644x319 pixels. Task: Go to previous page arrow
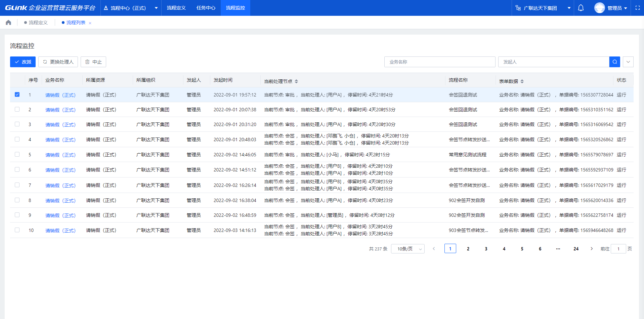coord(434,249)
